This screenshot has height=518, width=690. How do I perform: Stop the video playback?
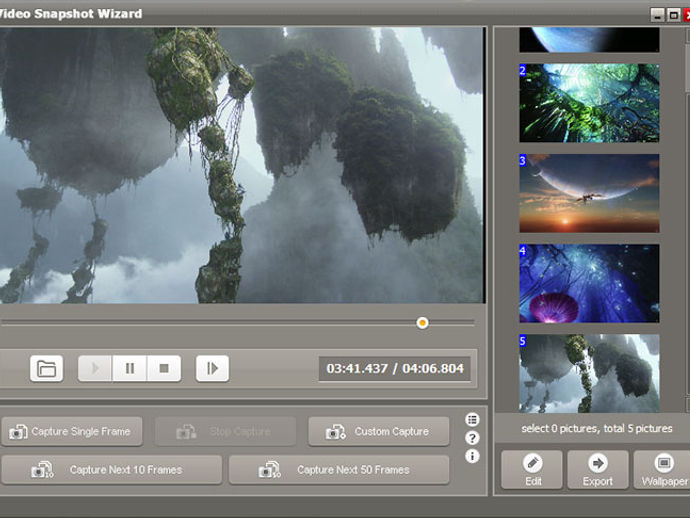[164, 368]
